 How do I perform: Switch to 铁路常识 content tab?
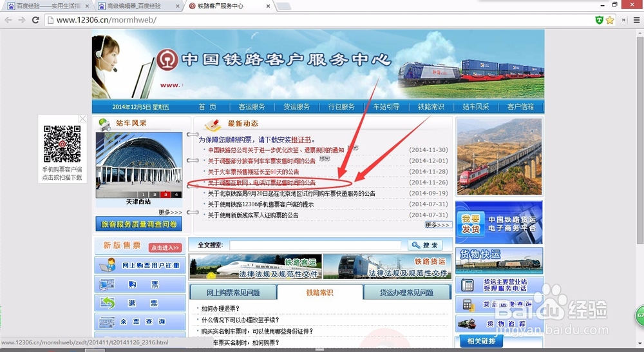coord(320,293)
